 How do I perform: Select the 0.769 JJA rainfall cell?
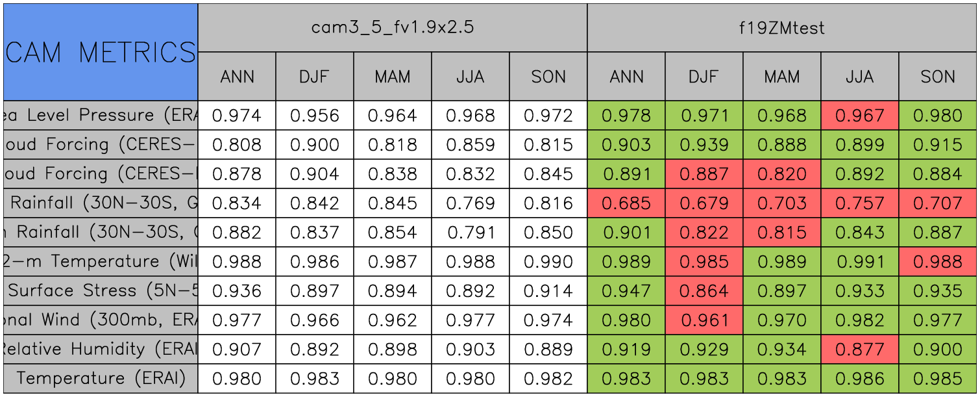pos(471,203)
